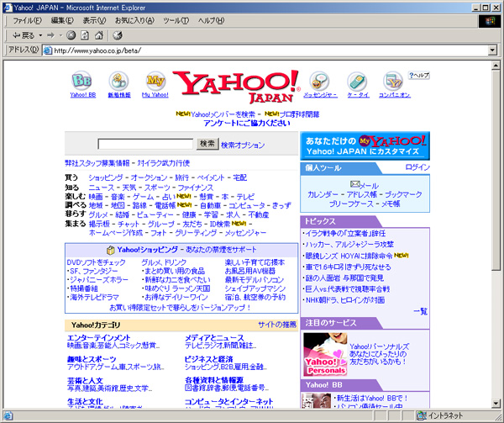Click scrollbar down arrow
The height and width of the screenshot is (423, 504).
(x=496, y=404)
